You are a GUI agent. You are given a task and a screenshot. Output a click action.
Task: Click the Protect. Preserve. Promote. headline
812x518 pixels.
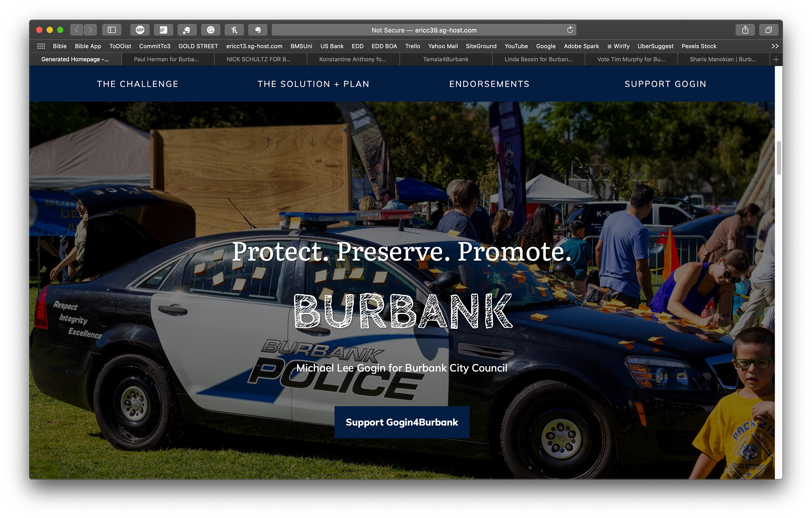[402, 251]
